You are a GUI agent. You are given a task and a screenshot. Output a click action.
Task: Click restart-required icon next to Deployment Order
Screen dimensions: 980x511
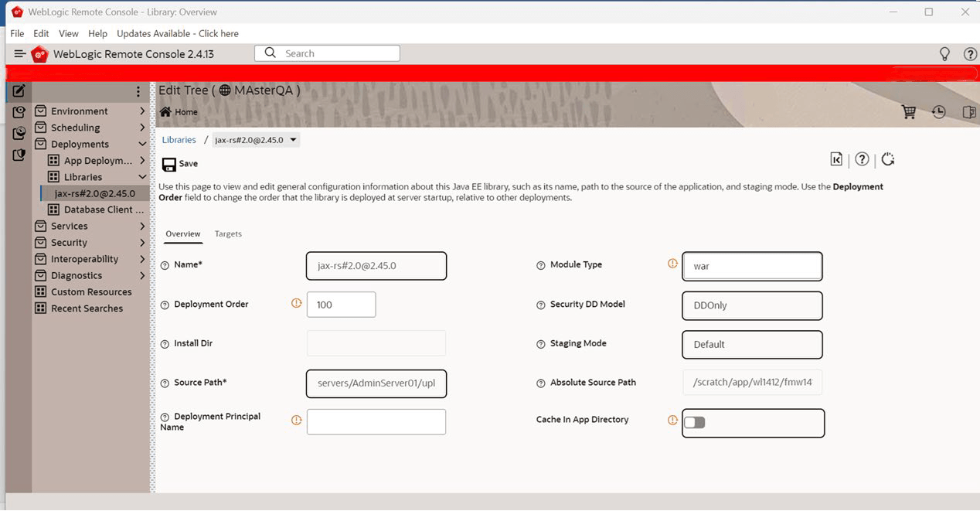(x=297, y=304)
